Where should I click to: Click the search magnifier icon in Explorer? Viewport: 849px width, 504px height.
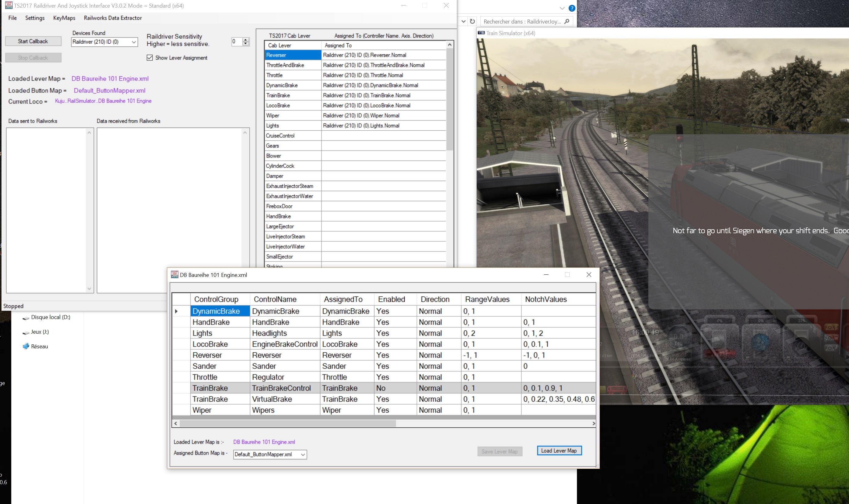click(x=567, y=21)
